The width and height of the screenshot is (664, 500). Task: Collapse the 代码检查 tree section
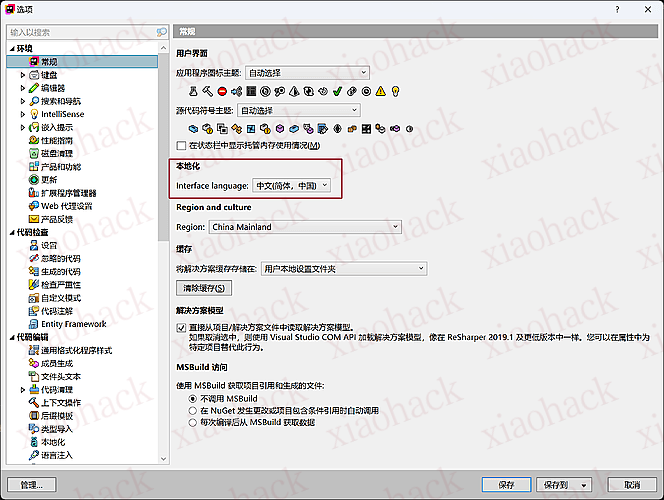coord(12,232)
